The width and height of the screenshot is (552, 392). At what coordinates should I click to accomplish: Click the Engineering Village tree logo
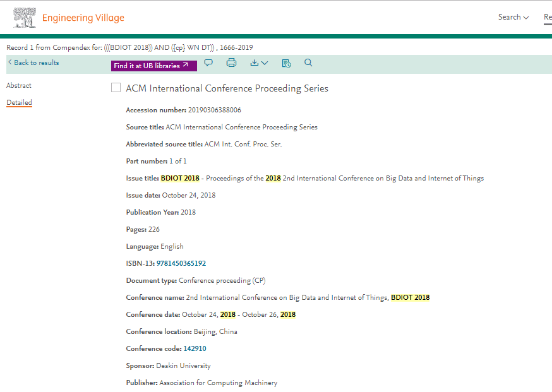(x=25, y=18)
